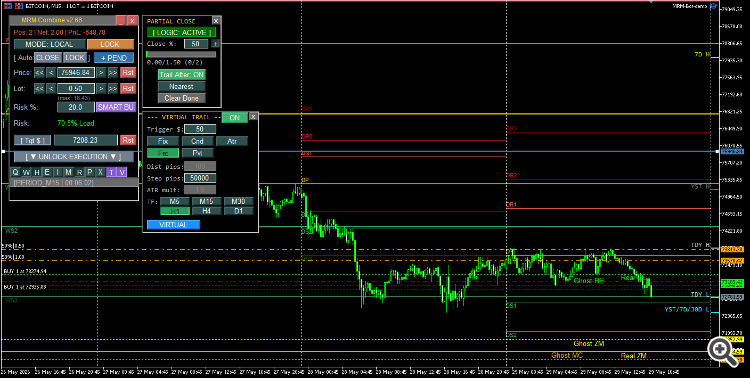
Task: Click the Price input field
Action: coord(76,73)
